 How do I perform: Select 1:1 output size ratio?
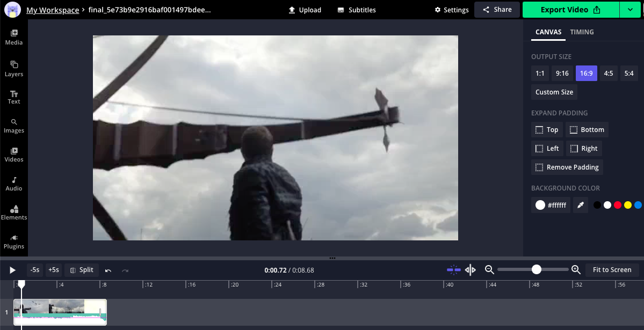coord(540,74)
